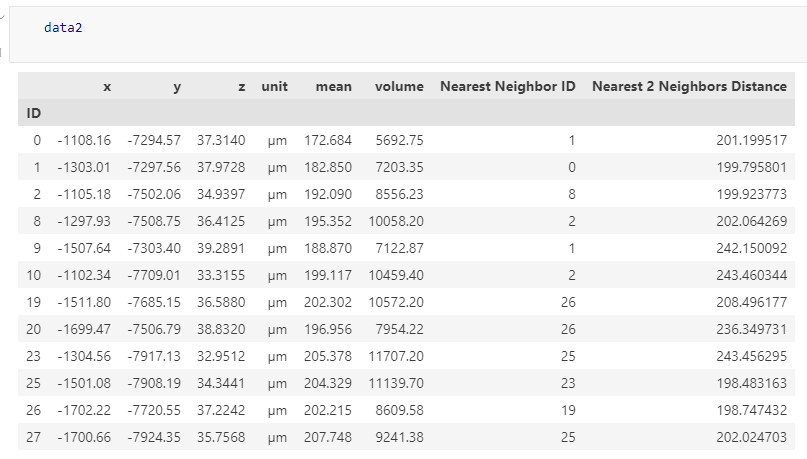This screenshot has width=807, height=459.
Task: Click y value -7917.13
Action: (x=154, y=356)
